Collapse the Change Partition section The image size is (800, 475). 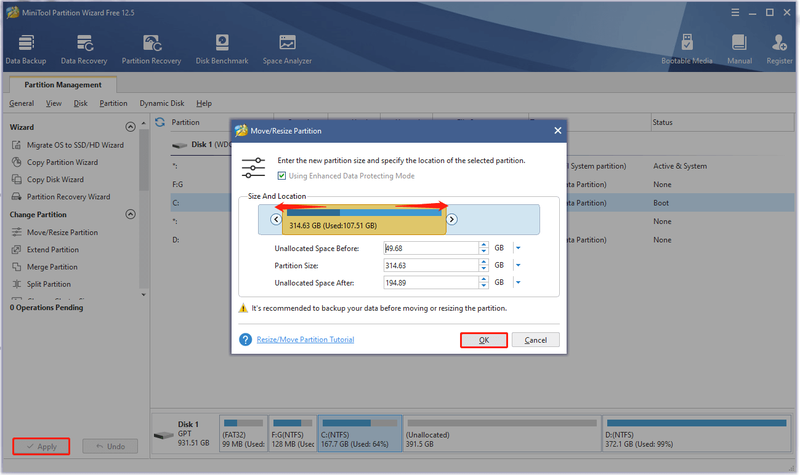point(131,214)
